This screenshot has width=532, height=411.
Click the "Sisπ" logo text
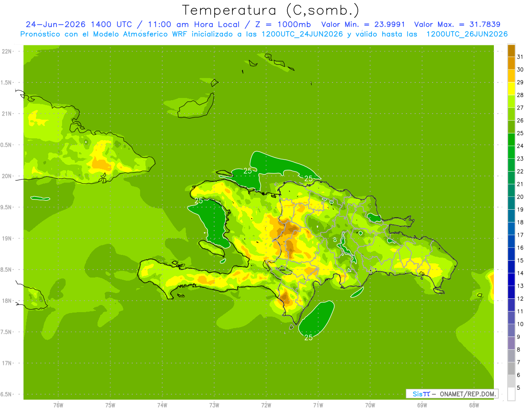coord(421,394)
